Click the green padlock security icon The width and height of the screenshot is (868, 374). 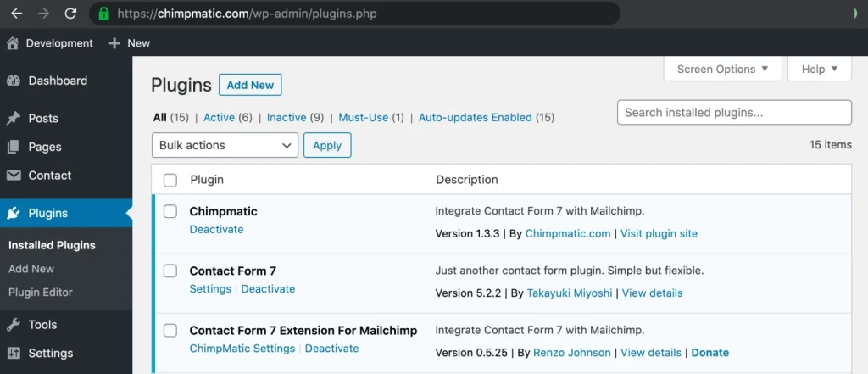(x=103, y=14)
